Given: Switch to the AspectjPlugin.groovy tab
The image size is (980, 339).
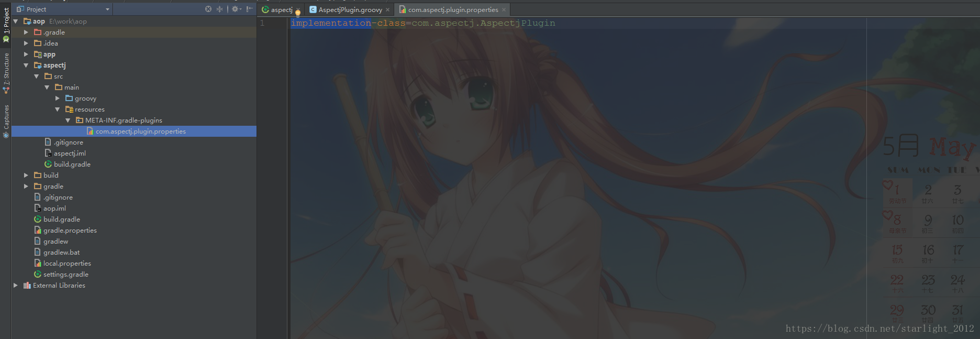Looking at the screenshot, I should coord(350,9).
